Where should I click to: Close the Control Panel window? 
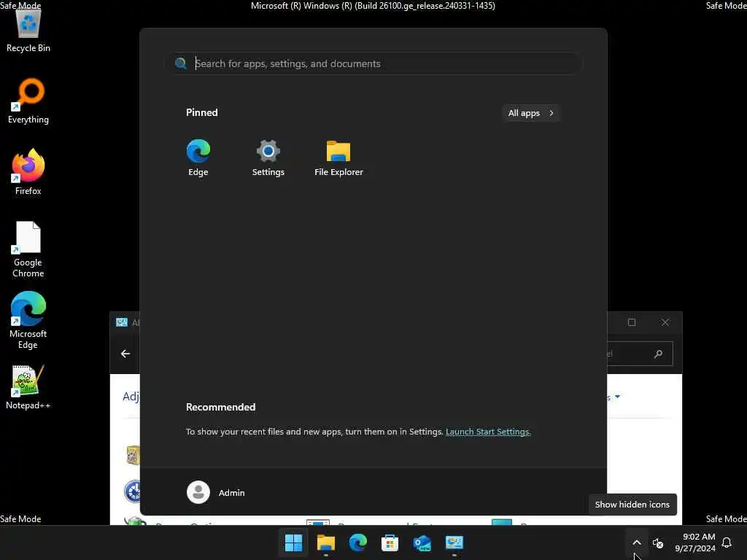point(665,322)
